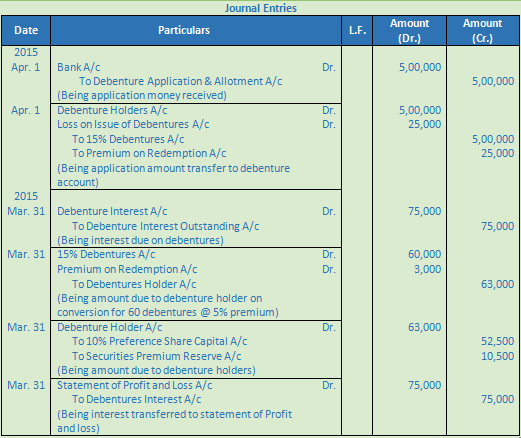Select the 60,000 debit amount
Viewport: 521px width, 438px height.
425,254
